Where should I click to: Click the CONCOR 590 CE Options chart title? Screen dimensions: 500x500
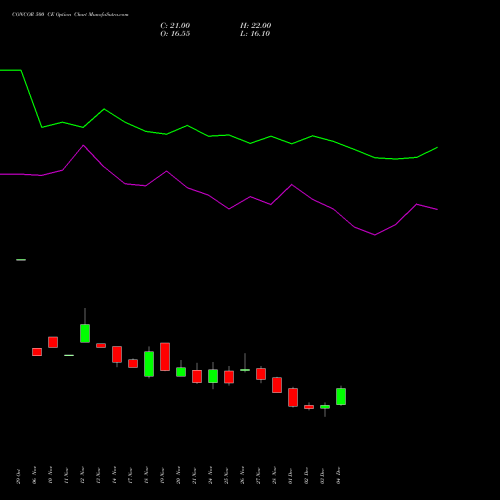70,15
